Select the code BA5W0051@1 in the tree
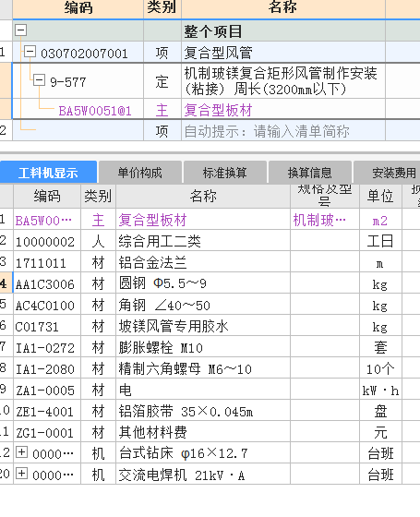This screenshot has width=420, height=517. pos(95,111)
